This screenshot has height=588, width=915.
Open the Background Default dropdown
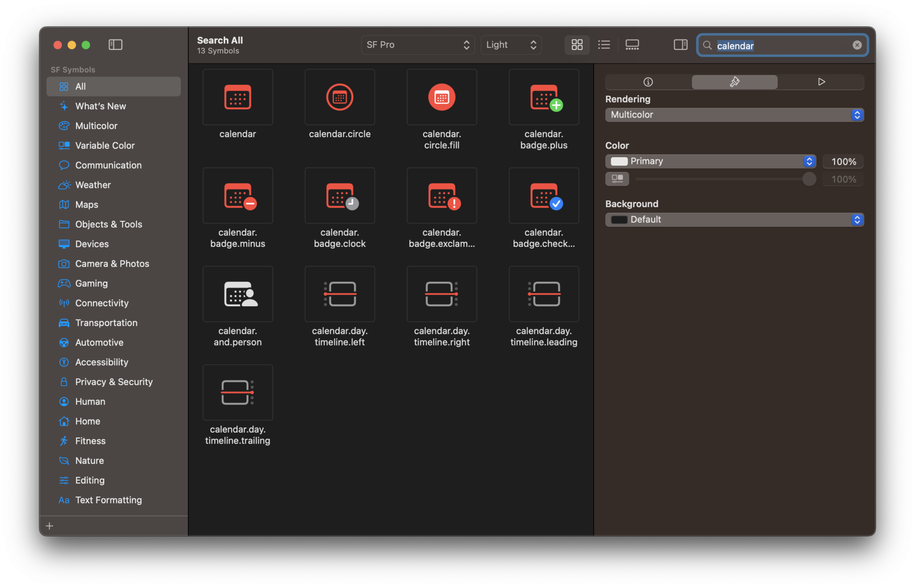coord(734,219)
